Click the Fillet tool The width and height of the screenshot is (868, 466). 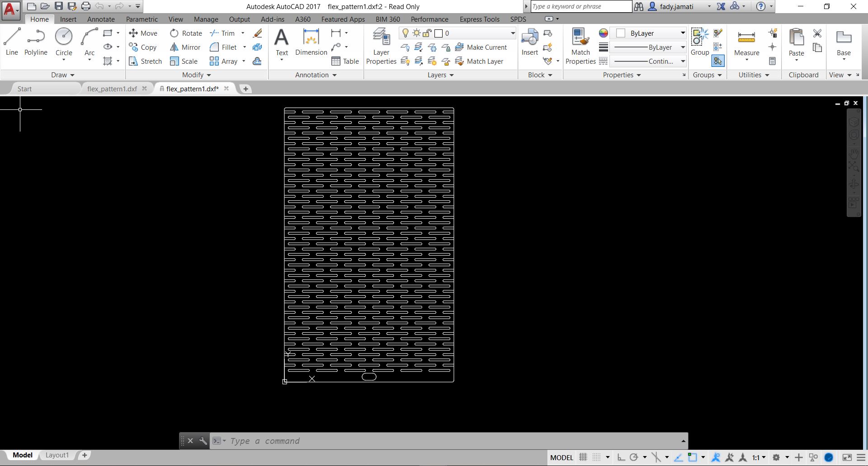223,47
